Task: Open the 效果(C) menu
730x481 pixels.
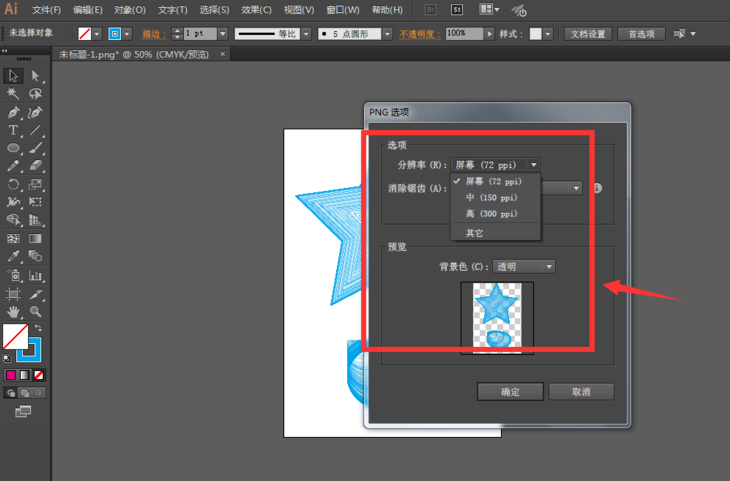Action: 257,10
